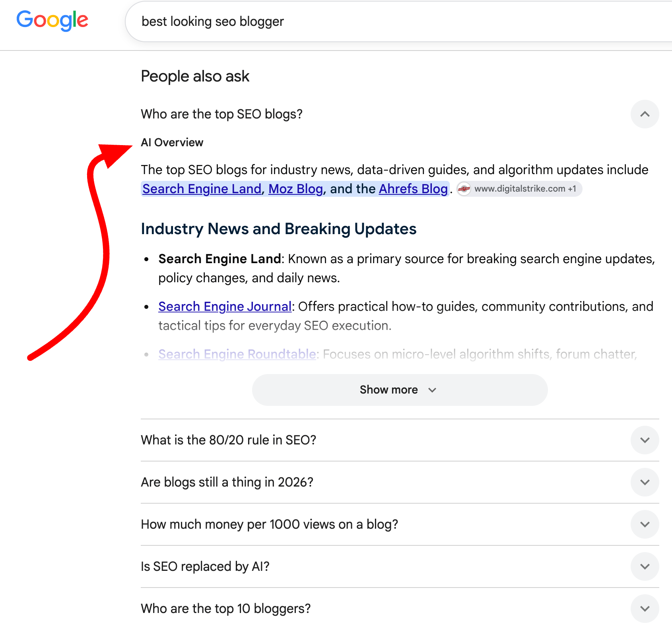Viewport: 672px width, 640px height.
Task: Click the www.digitalstrike.com +1 source chip
Action: [519, 189]
